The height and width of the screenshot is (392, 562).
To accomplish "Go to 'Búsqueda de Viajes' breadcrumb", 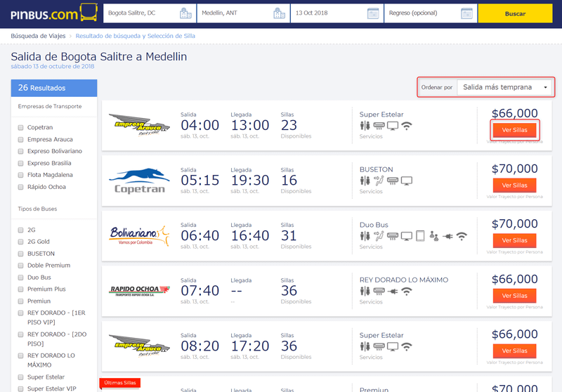I will pos(39,36).
